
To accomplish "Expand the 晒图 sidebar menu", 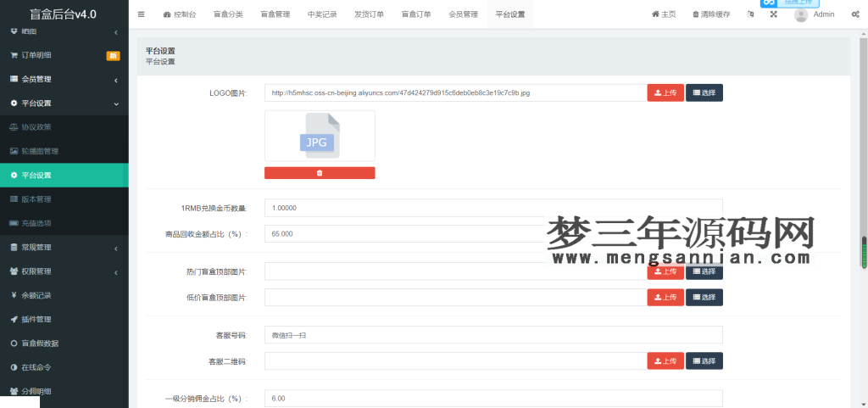I will click(64, 31).
